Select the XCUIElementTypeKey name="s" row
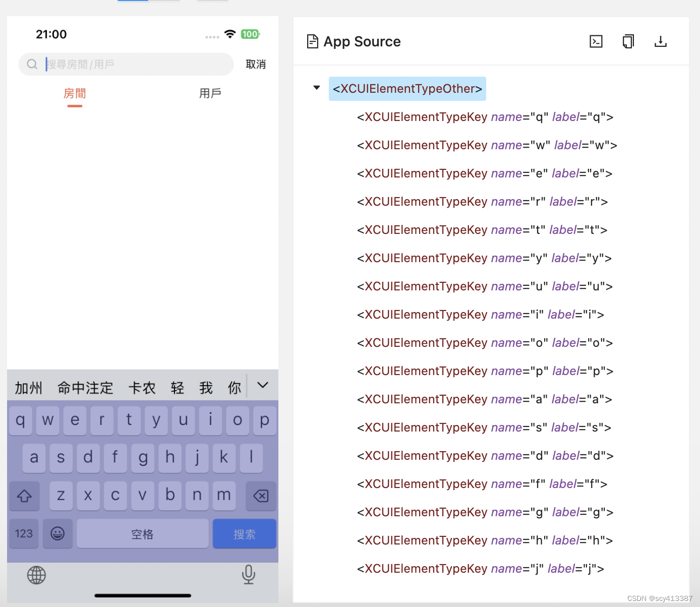Screen dimensions: 700x607 pyautogui.click(x=484, y=428)
